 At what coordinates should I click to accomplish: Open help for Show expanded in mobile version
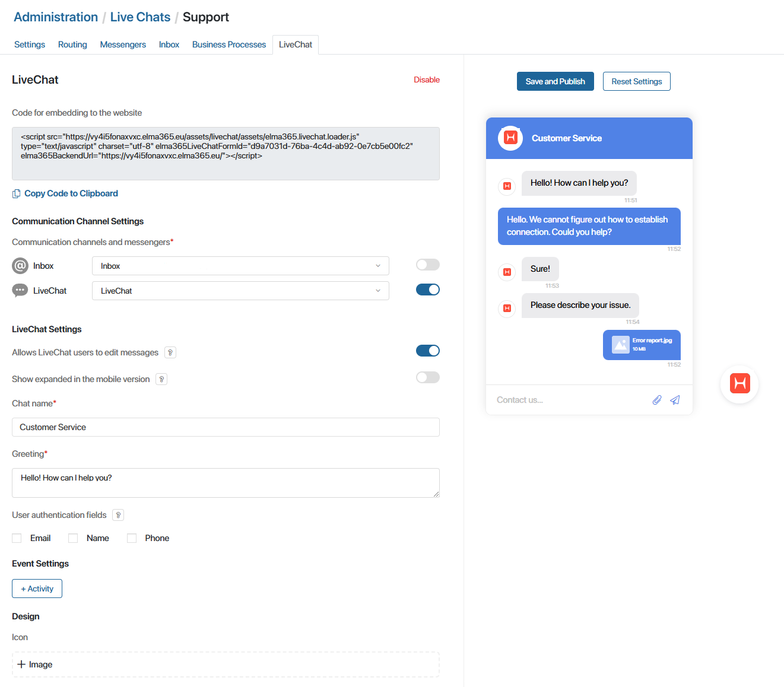coord(161,379)
